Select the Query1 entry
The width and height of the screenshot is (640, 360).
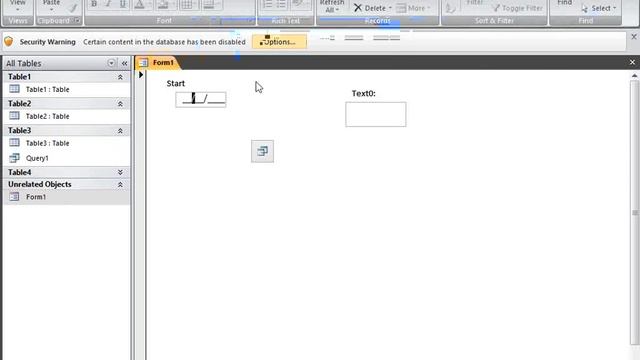(x=67, y=158)
